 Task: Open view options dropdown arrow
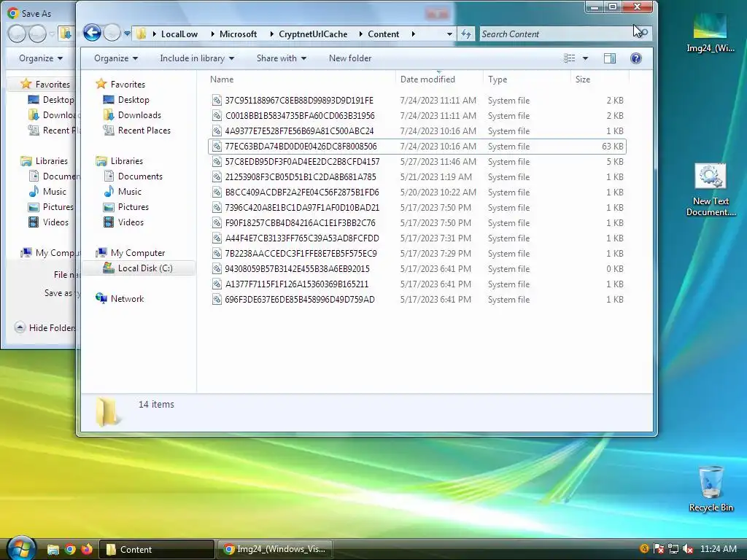pos(586,58)
